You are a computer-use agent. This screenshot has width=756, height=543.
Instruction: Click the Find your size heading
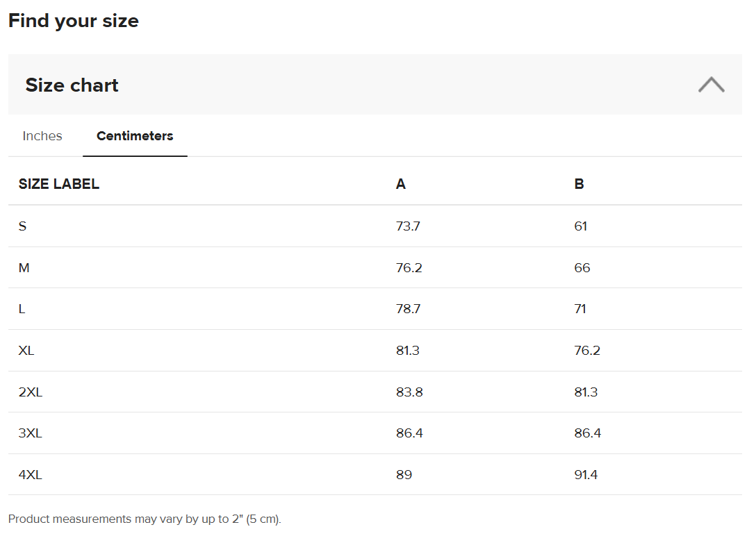[x=74, y=21]
